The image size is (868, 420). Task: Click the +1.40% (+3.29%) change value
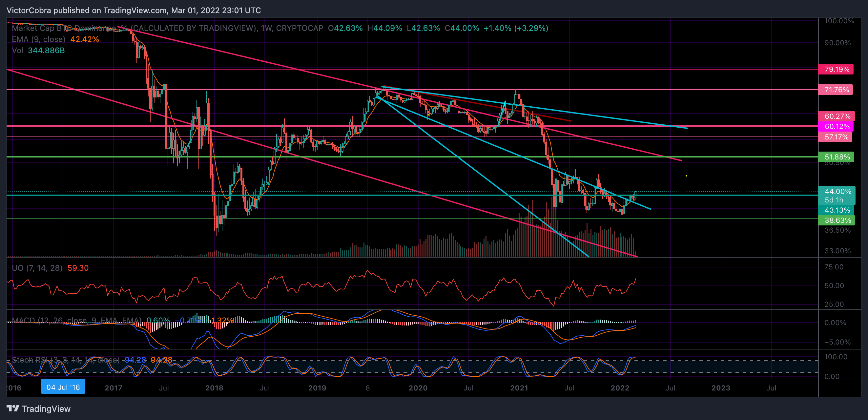tap(516, 28)
